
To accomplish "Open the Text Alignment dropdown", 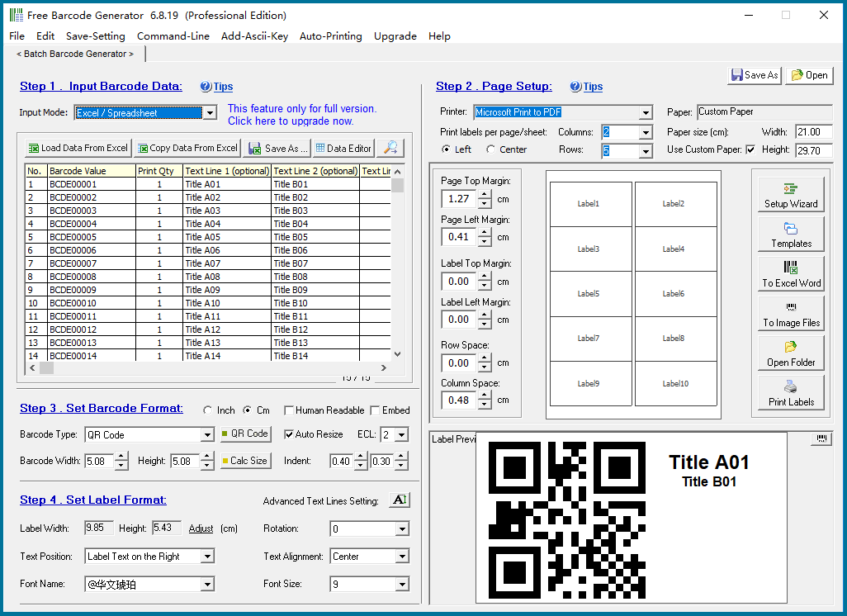I will (x=402, y=557).
